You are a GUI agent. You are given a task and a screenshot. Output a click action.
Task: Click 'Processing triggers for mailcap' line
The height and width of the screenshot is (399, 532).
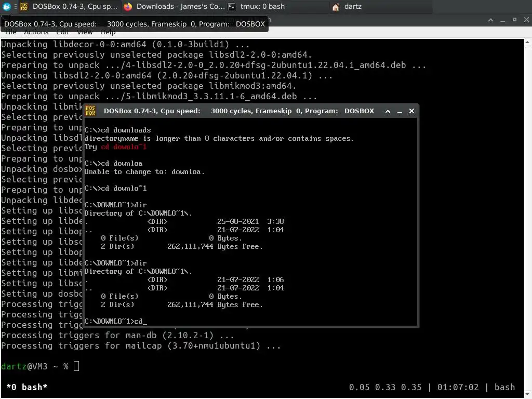[141, 345]
